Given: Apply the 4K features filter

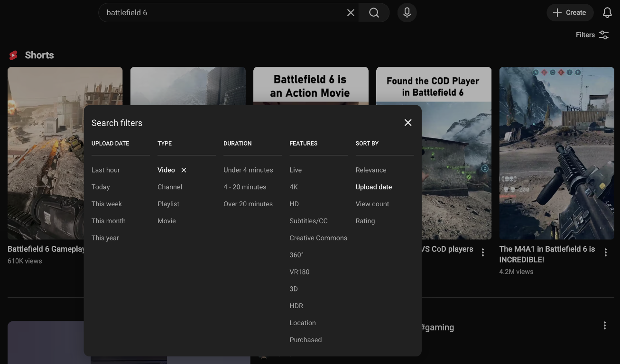Looking at the screenshot, I should click(x=294, y=187).
